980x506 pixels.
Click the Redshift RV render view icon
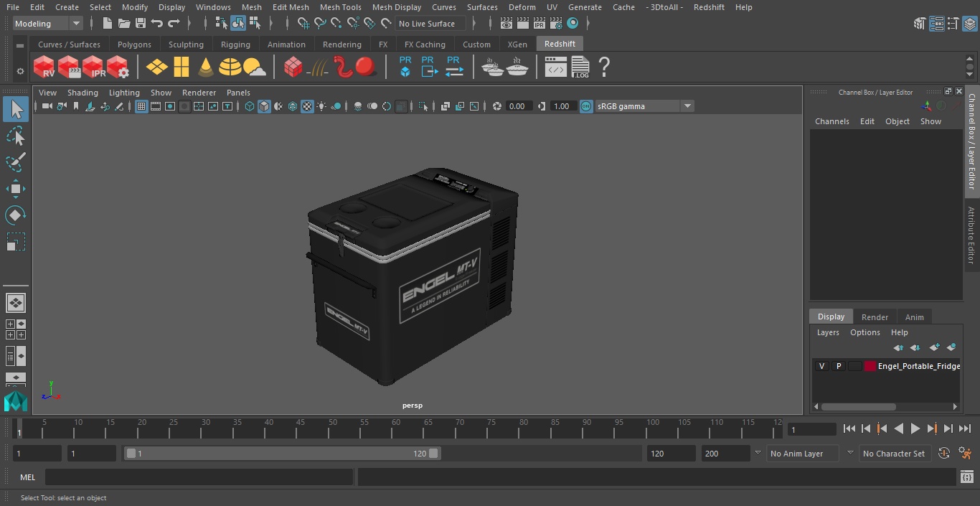tap(44, 67)
